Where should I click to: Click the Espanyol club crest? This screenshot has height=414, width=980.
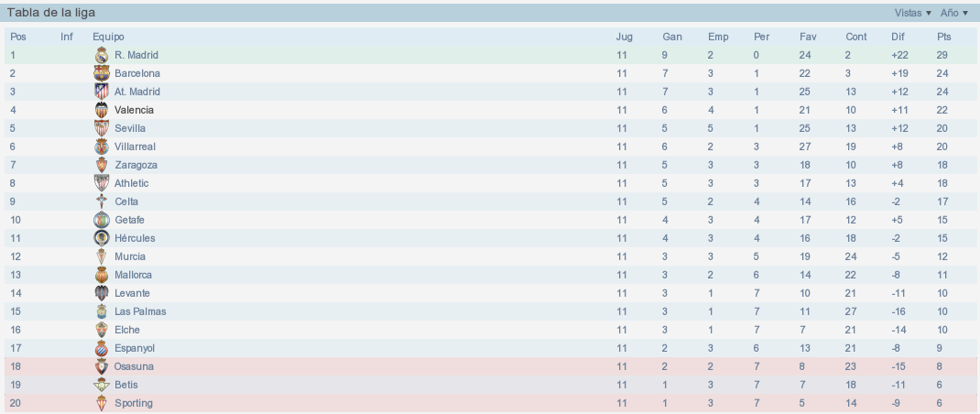102,348
